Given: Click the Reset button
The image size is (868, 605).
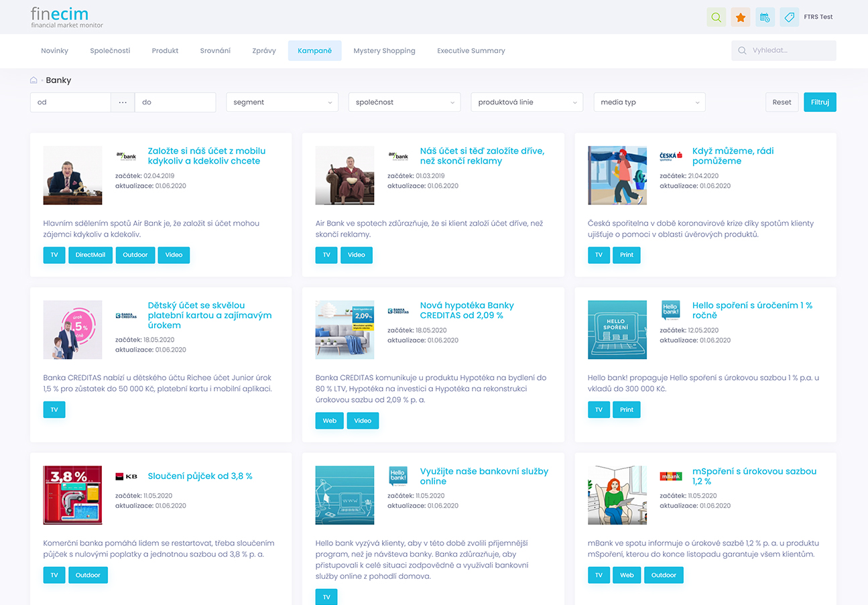Looking at the screenshot, I should pos(782,103).
